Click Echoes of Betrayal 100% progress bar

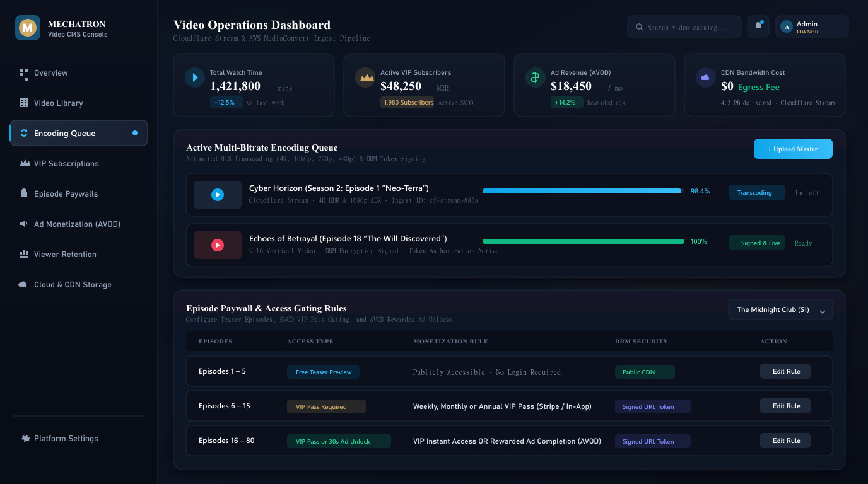pyautogui.click(x=584, y=241)
